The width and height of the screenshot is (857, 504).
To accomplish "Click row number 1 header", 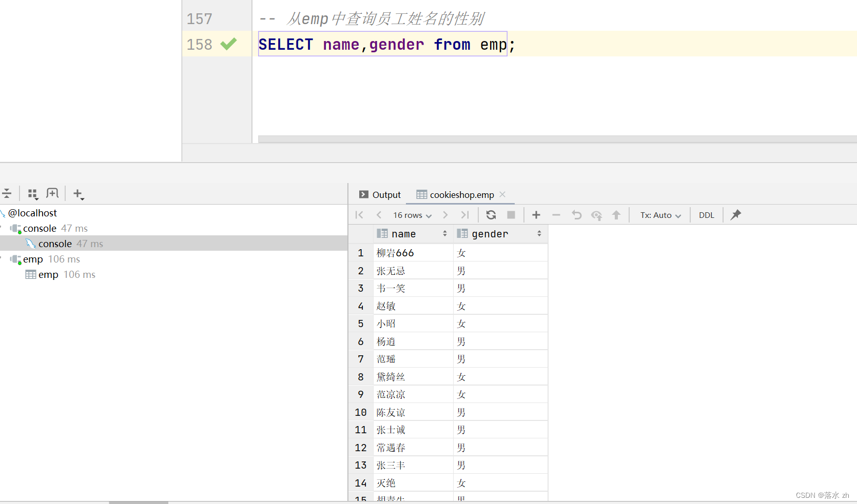I will 361,253.
